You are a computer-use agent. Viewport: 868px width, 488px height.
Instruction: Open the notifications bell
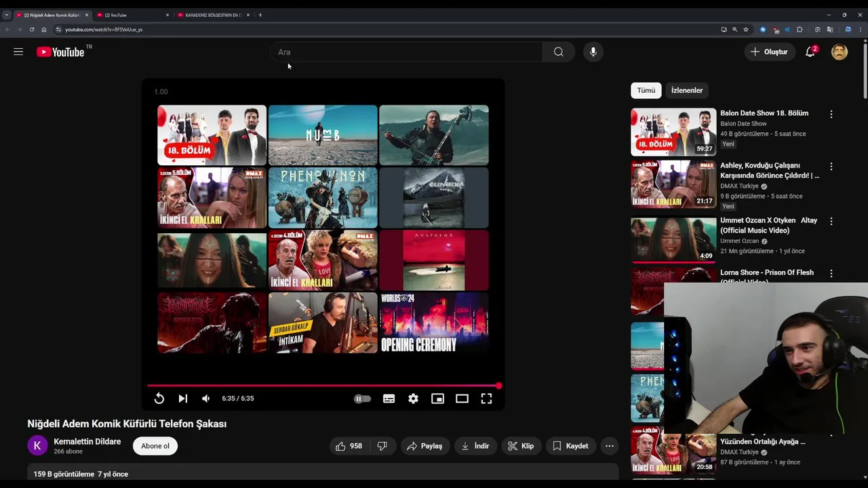coord(810,52)
